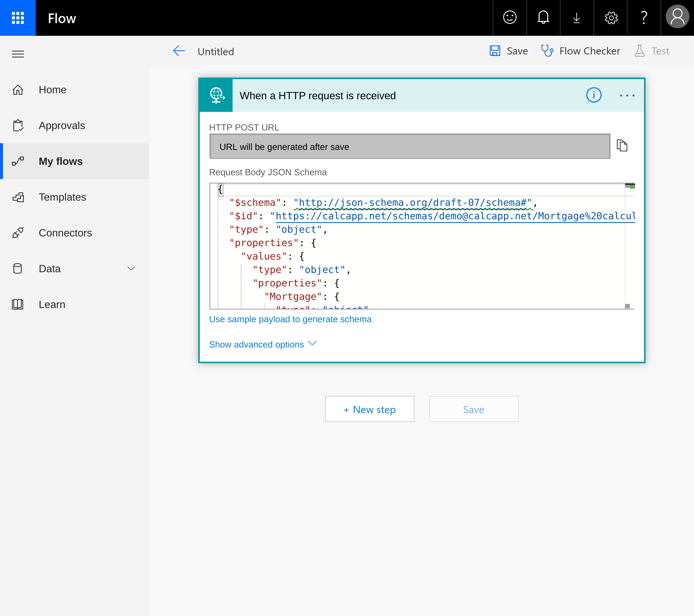Click the trigger title 'When a HTTP request is received'

coord(318,96)
